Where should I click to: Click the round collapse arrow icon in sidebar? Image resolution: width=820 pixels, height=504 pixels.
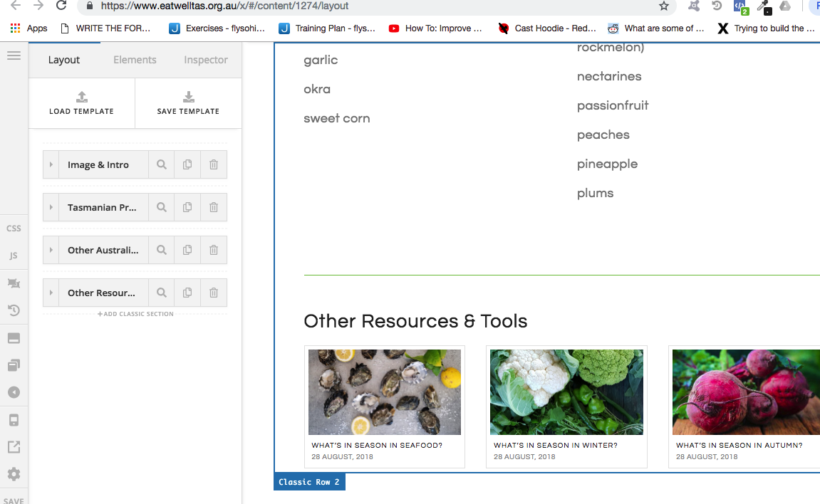pyautogui.click(x=14, y=392)
